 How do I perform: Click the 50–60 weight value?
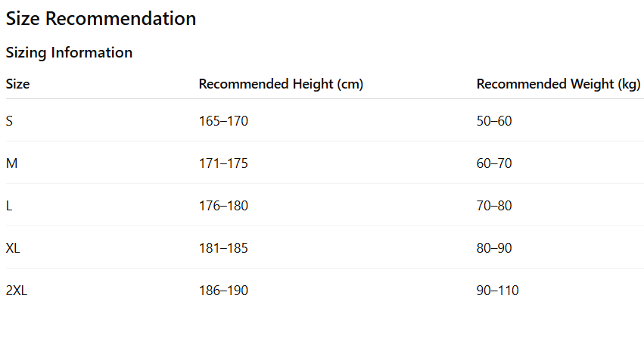coord(494,121)
